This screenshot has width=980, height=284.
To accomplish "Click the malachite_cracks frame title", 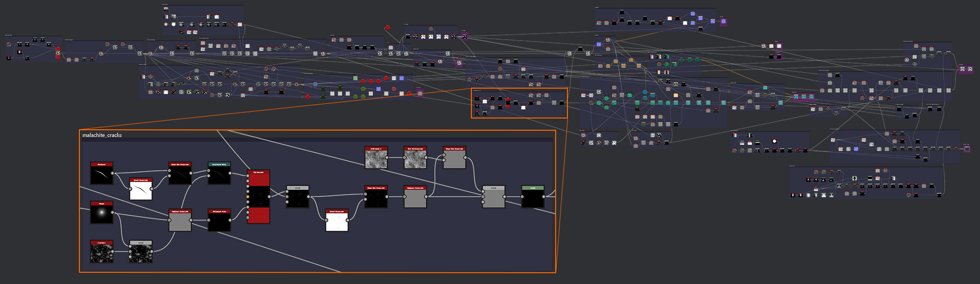I will [102, 135].
